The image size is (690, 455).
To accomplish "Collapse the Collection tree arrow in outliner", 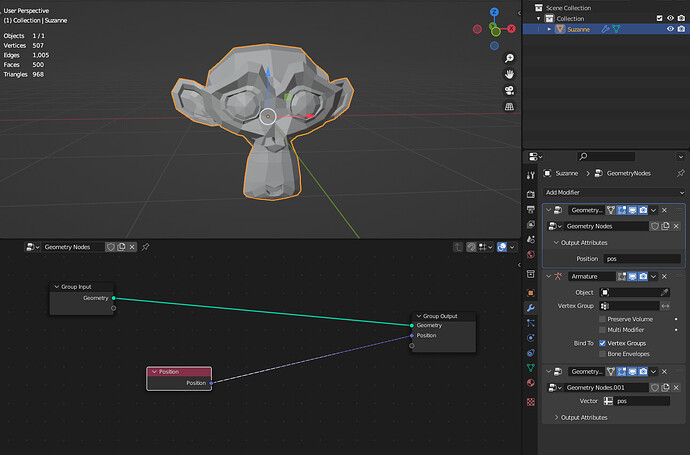I will (539, 18).
